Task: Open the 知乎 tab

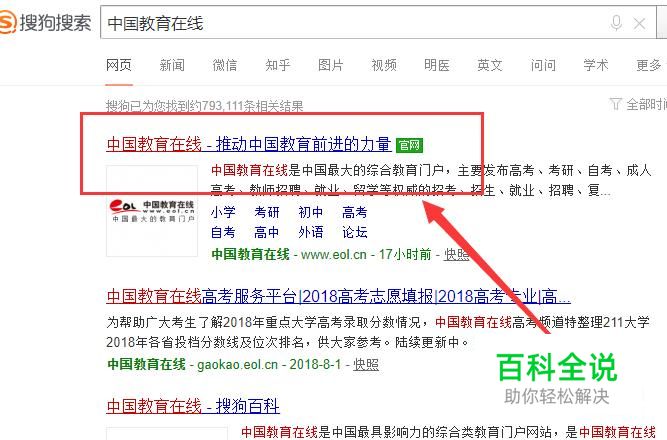Action: pyautogui.click(x=278, y=65)
